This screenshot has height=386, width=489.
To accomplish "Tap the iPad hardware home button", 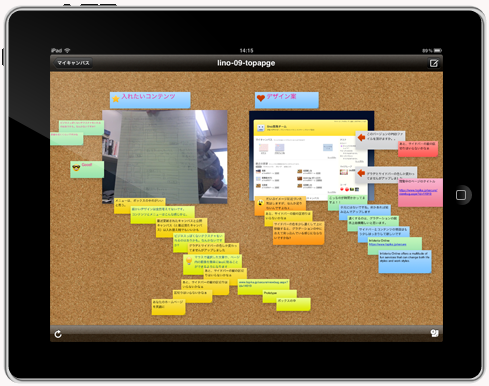I will [x=461, y=195].
